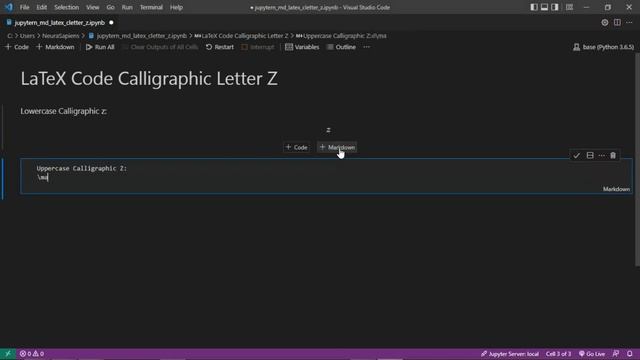Add a Code cell from the notebook toolbar
This screenshot has height=360, width=640.
coord(17,47)
